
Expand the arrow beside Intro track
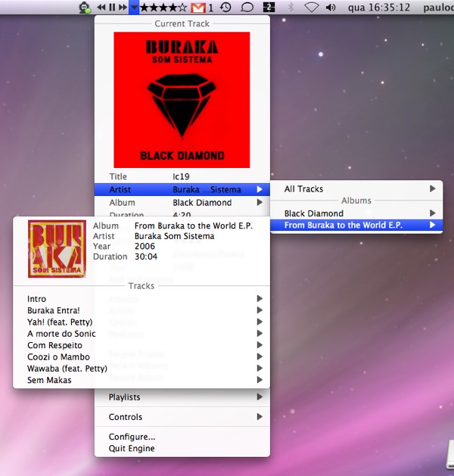pyautogui.click(x=260, y=298)
